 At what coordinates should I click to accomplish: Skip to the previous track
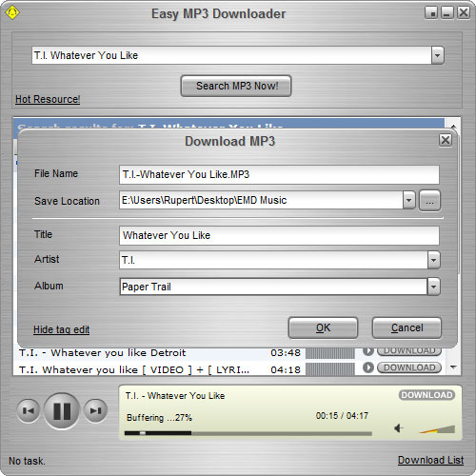pyautogui.click(x=29, y=411)
